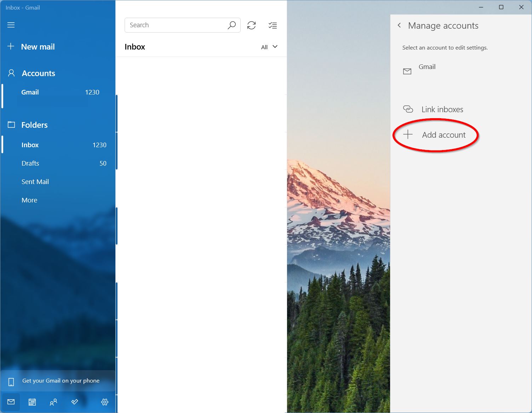
Task: Click the plus icon beside Add account
Action: [x=408, y=134]
